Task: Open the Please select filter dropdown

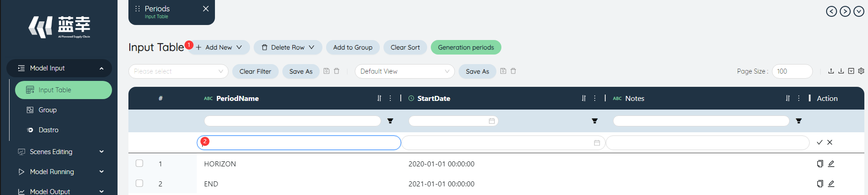Action: (179, 71)
